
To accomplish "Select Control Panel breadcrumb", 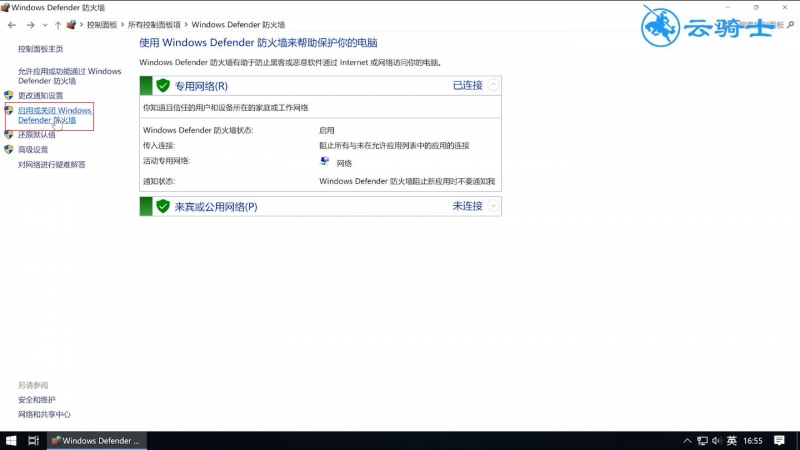I will click(x=102, y=24).
